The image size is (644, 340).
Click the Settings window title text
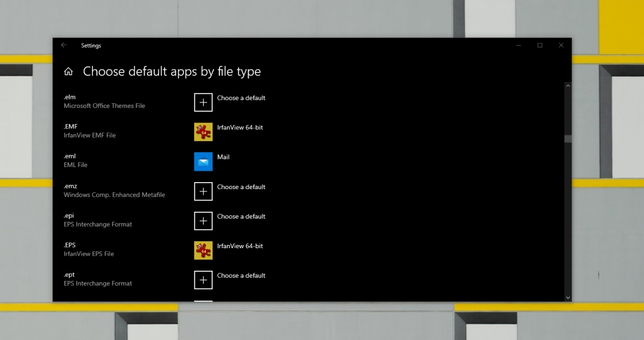[91, 46]
